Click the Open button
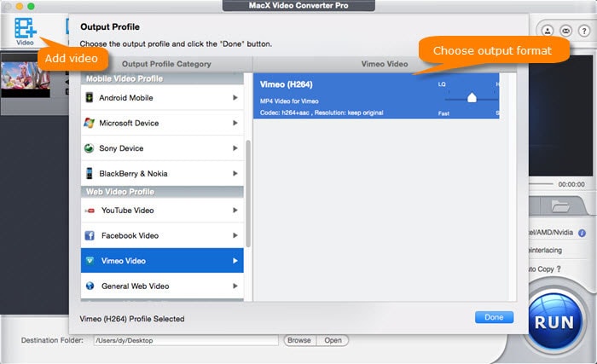The height and width of the screenshot is (364, 597). coord(333,340)
